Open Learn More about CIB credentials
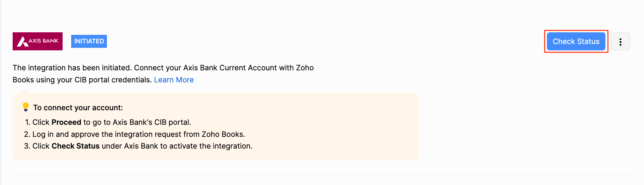644x185 pixels. (174, 80)
